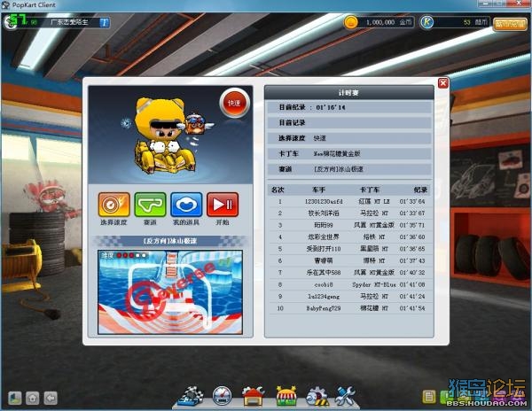This screenshot has height=411, width=532.
Task: Select the rank 6 row with time 01'37'43
Action: [x=349, y=261]
